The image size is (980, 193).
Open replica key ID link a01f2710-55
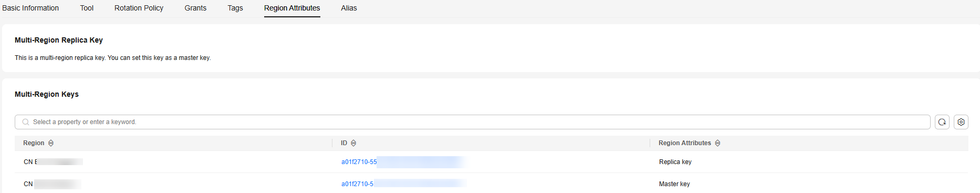(x=359, y=162)
